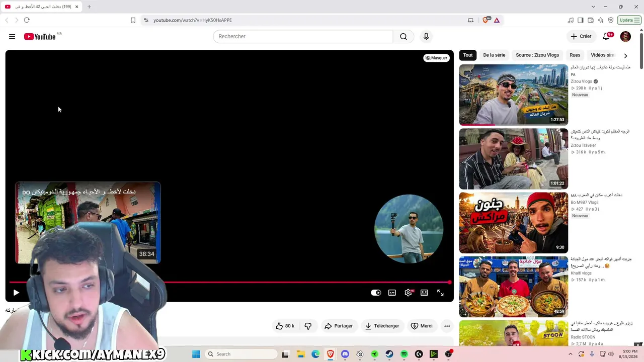Open video settings gear
Image resolution: width=644 pixels, height=362 pixels.
[x=408, y=293]
